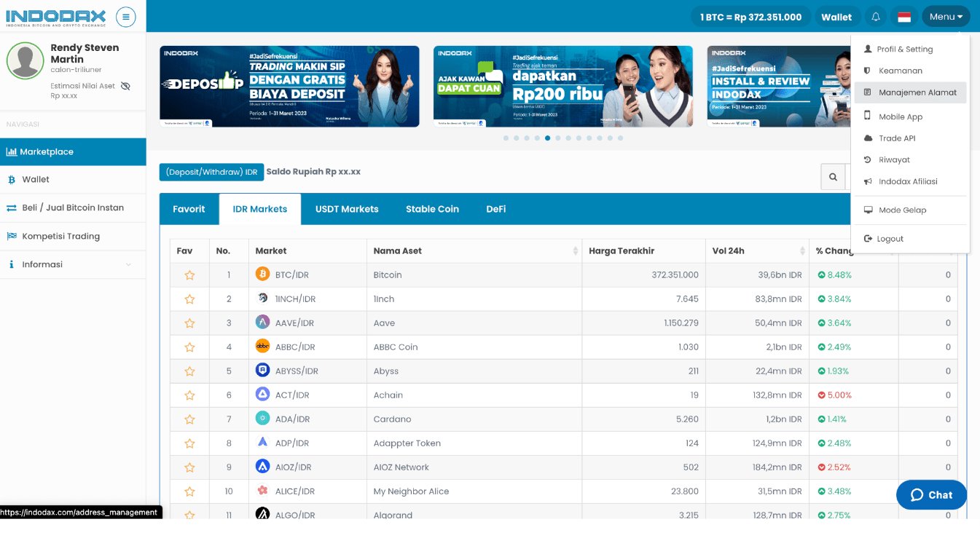Open the notification bell icon
Image resolution: width=980 pixels, height=546 pixels.
point(876,17)
